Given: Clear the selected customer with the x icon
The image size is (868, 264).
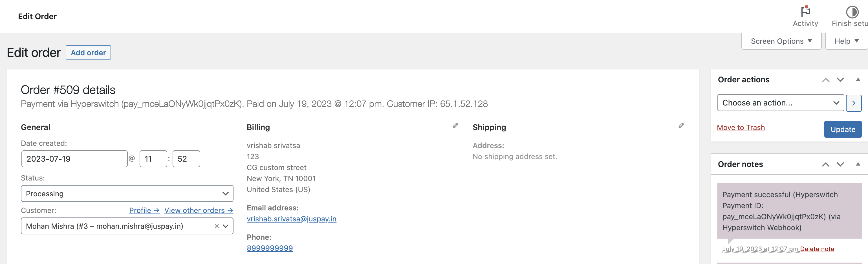Looking at the screenshot, I should 217,226.
